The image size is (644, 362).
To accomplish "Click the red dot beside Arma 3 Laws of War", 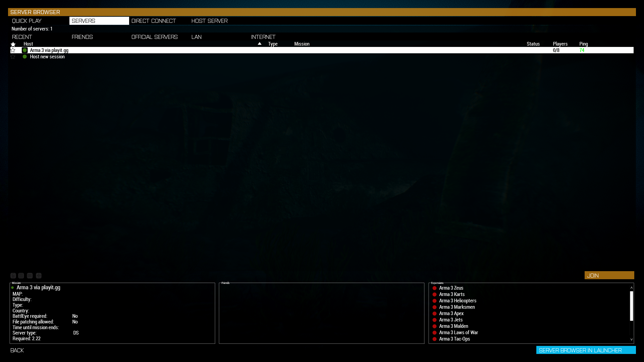I will (434, 333).
